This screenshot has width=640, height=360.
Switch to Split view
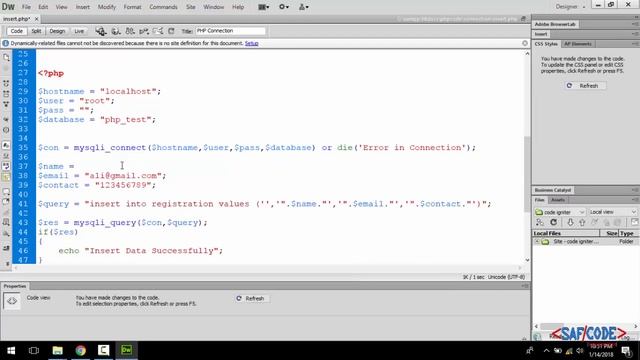pyautogui.click(x=36, y=31)
